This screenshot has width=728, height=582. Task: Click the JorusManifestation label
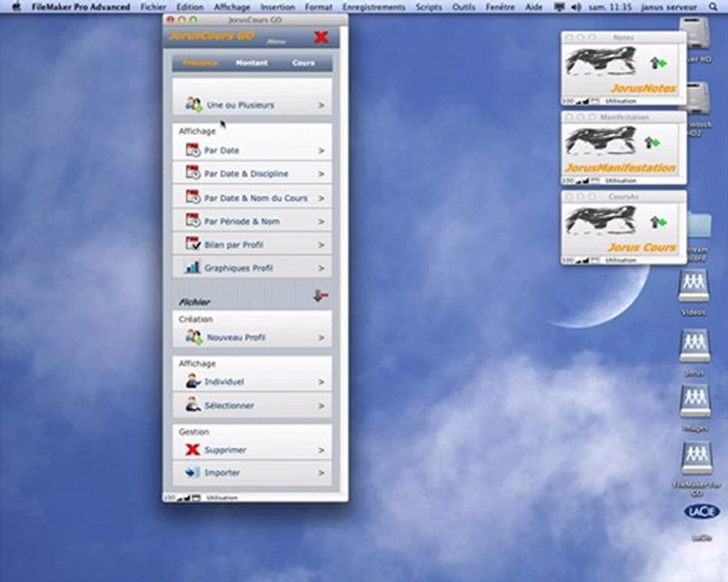(x=620, y=168)
